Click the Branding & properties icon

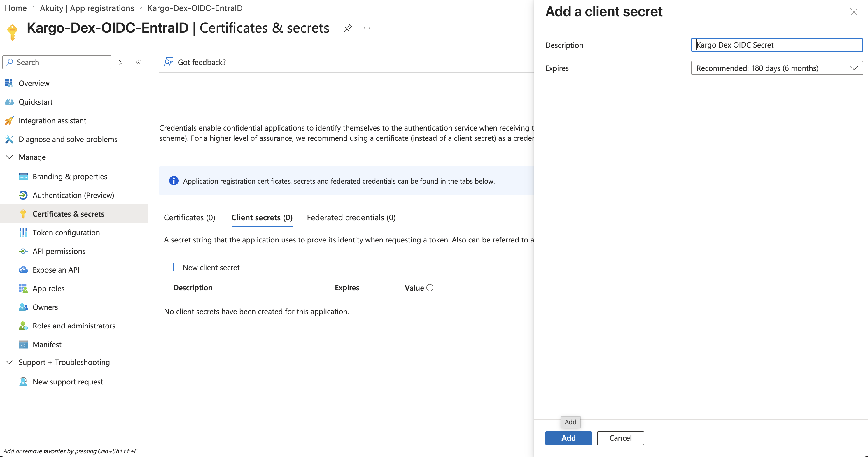coord(23,176)
